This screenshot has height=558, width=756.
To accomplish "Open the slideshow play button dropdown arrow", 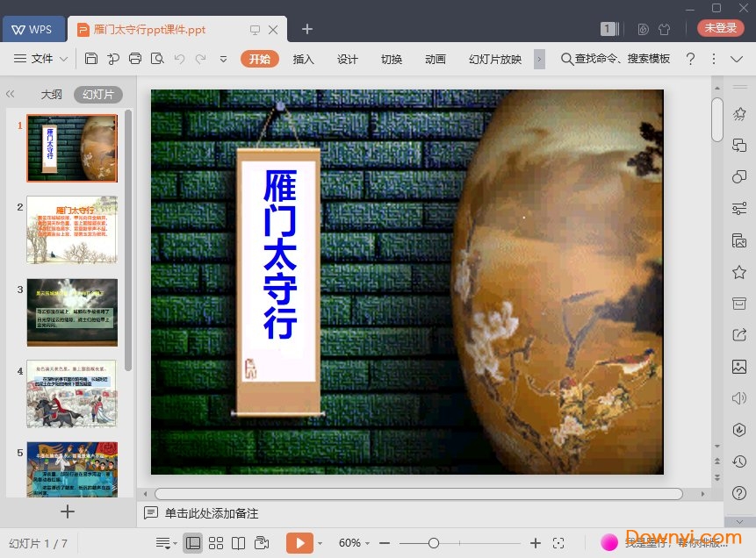I will click(320, 542).
